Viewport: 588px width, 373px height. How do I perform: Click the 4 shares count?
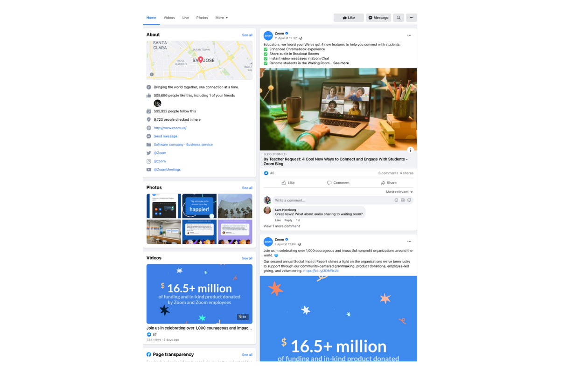click(x=406, y=173)
